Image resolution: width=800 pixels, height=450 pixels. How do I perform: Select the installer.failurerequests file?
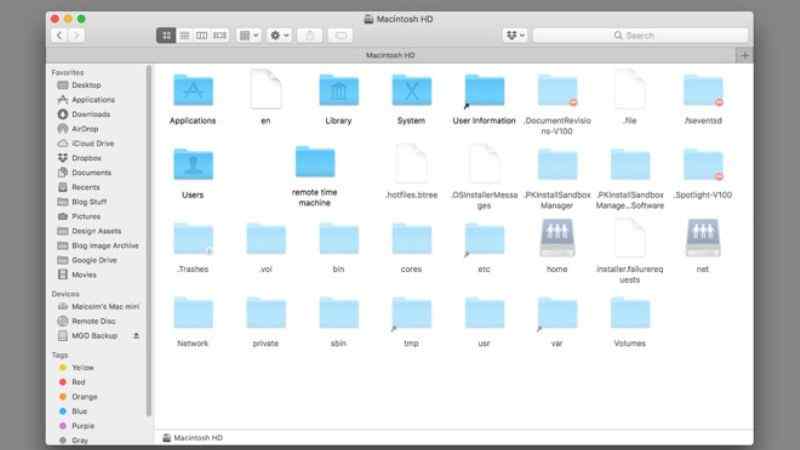pyautogui.click(x=630, y=237)
